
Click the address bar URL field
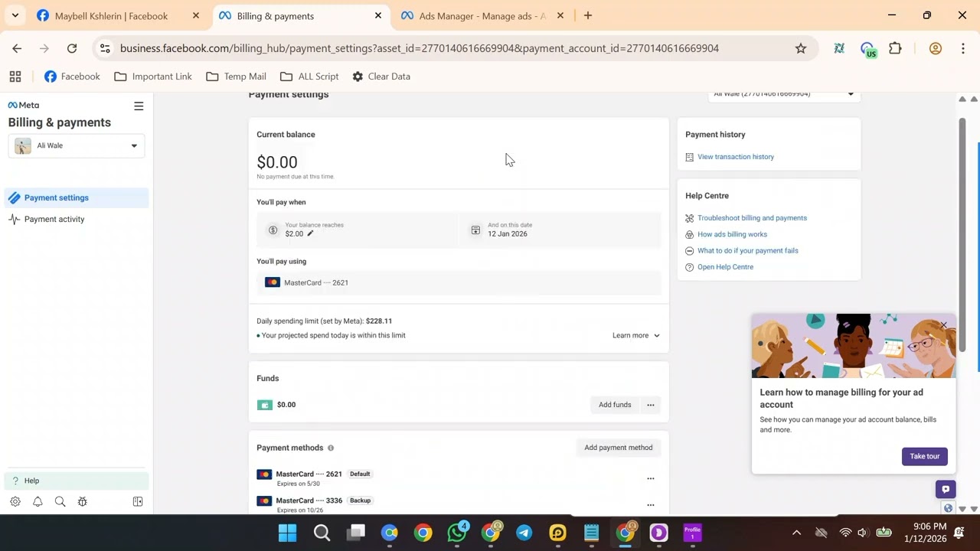[419, 48]
